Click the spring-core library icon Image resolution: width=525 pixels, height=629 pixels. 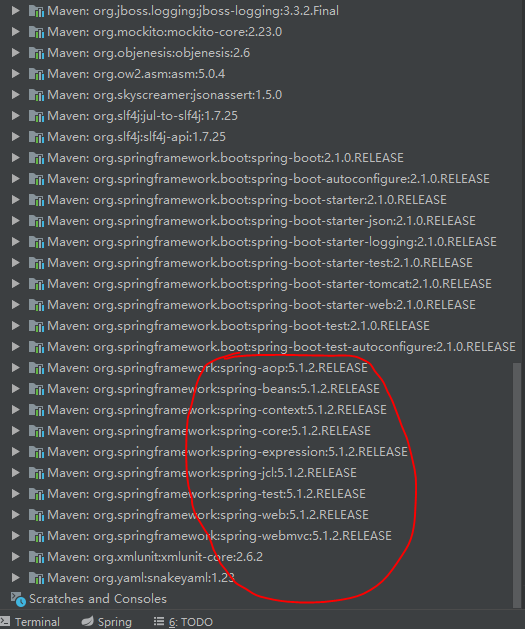click(36, 431)
